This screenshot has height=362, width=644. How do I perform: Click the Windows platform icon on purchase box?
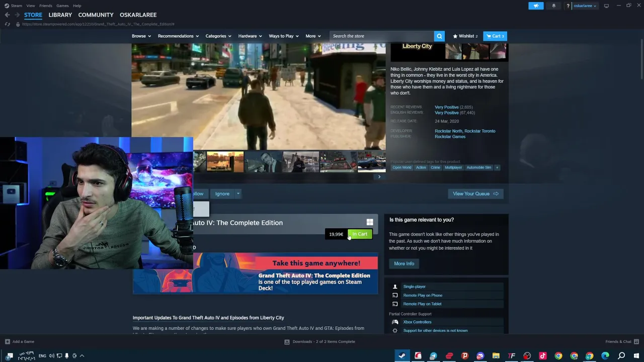tap(370, 222)
